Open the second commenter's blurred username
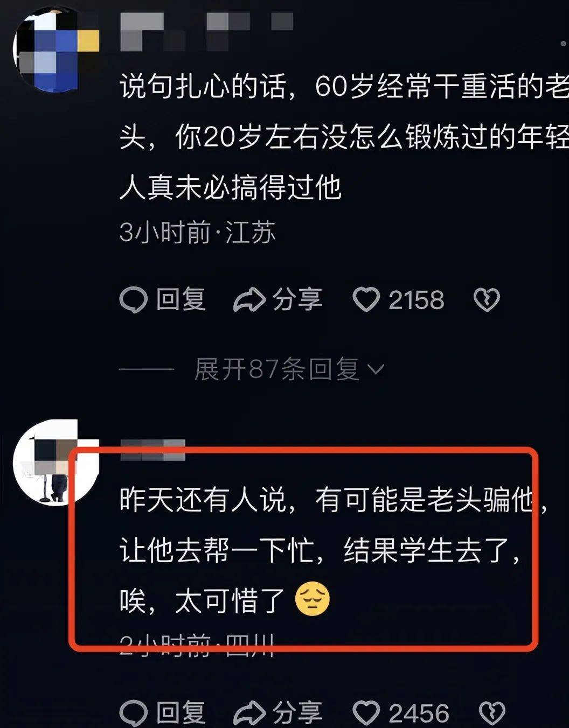569x728 pixels. tap(152, 450)
